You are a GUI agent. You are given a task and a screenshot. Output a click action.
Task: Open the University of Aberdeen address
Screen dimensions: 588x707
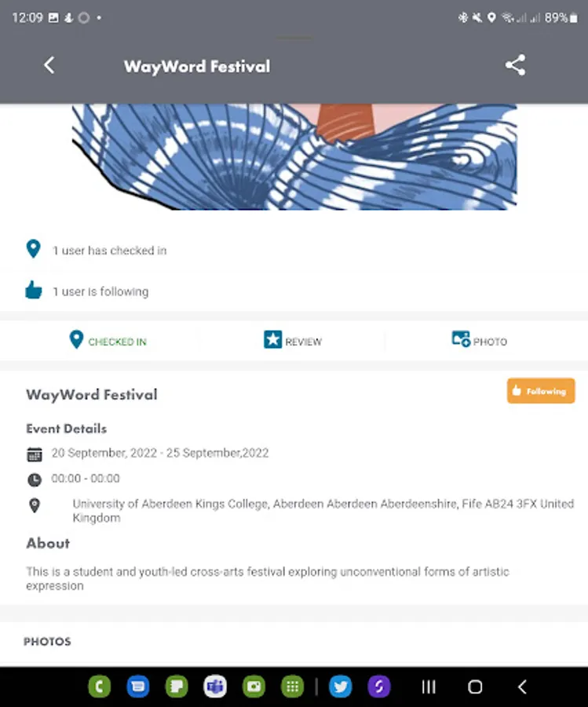(x=323, y=511)
